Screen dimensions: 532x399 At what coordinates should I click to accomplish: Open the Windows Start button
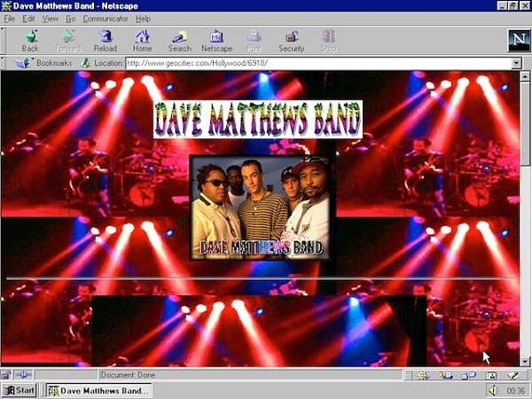click(x=19, y=390)
